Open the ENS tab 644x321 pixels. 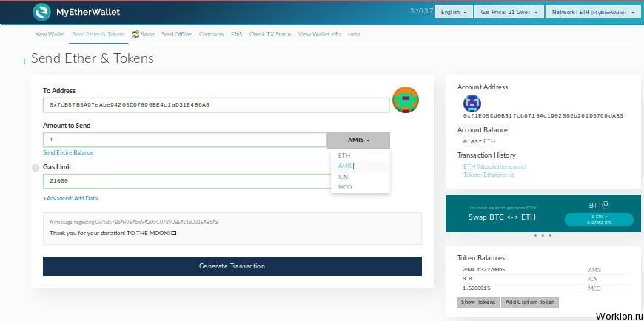pos(237,34)
